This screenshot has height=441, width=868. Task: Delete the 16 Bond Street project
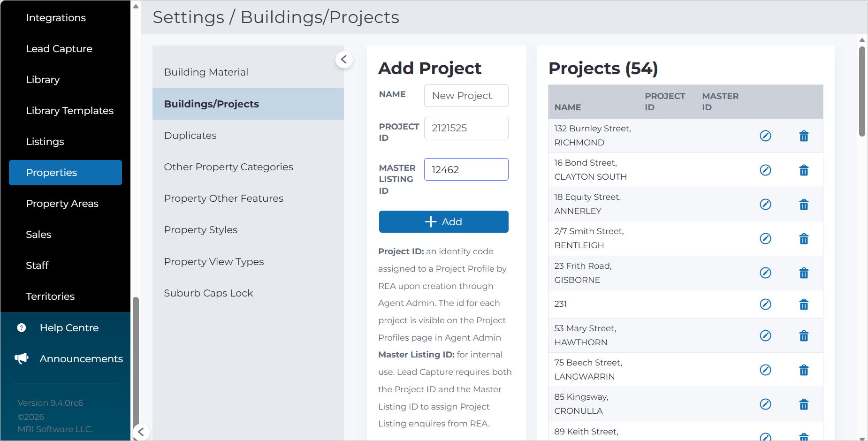coord(804,170)
